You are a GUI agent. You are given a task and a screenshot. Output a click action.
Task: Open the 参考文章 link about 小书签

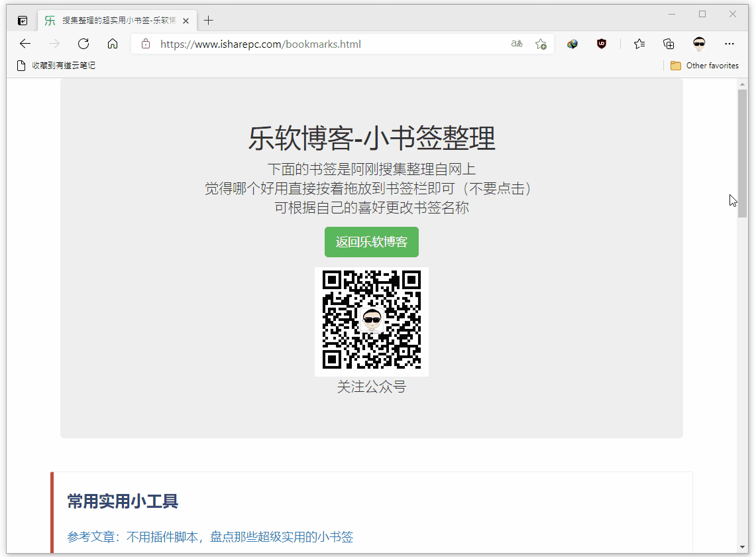pyautogui.click(x=210, y=536)
